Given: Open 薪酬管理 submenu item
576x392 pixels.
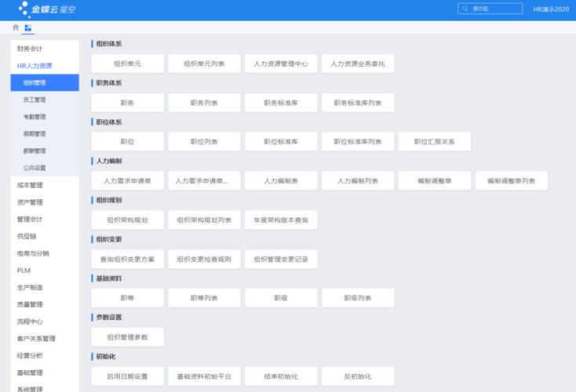Looking at the screenshot, I should [45, 151].
